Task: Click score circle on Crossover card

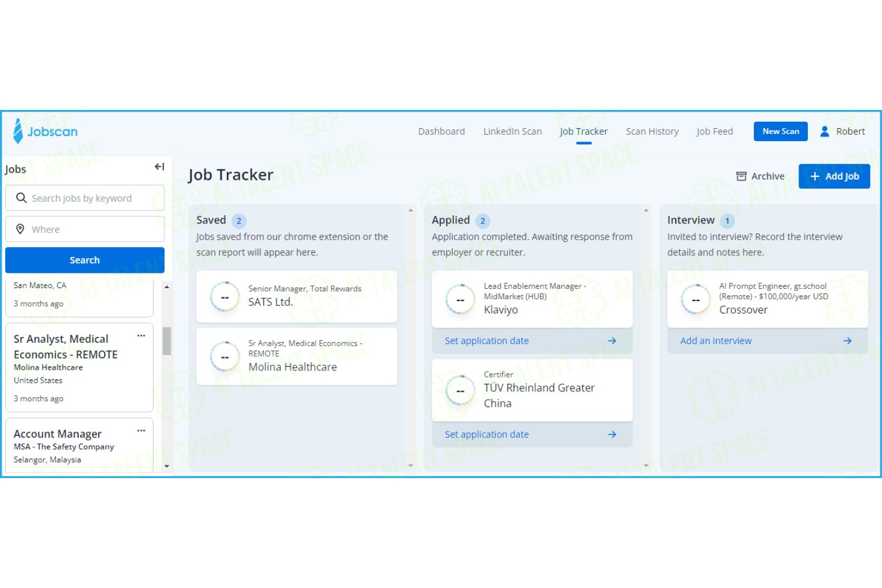Action: [x=696, y=299]
